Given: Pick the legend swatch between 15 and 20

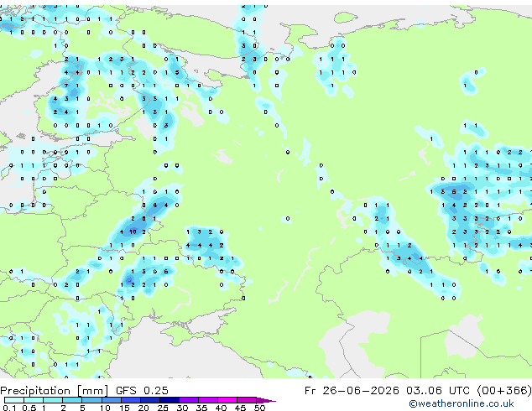Looking at the screenshot, I should (131, 400).
